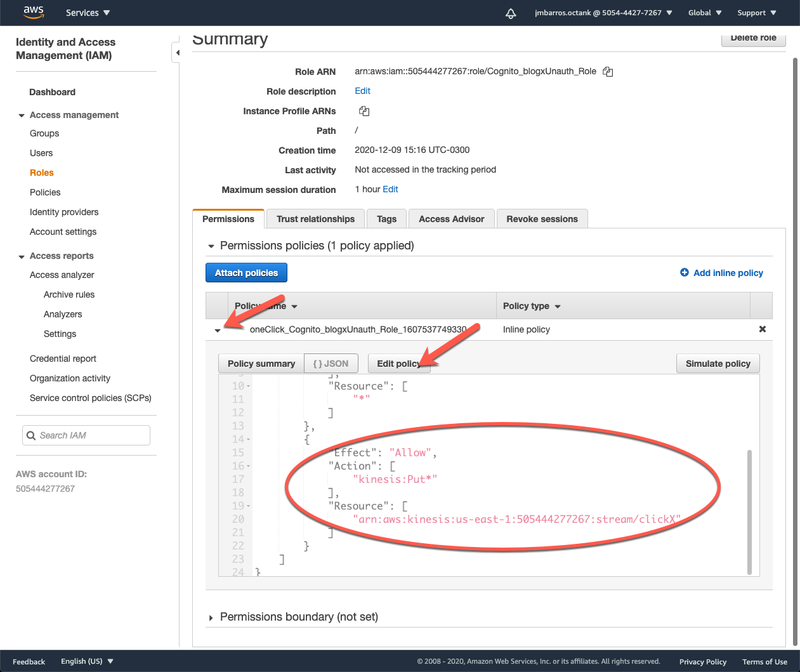
Task: Click the Simulate policy button
Action: pyautogui.click(x=718, y=364)
